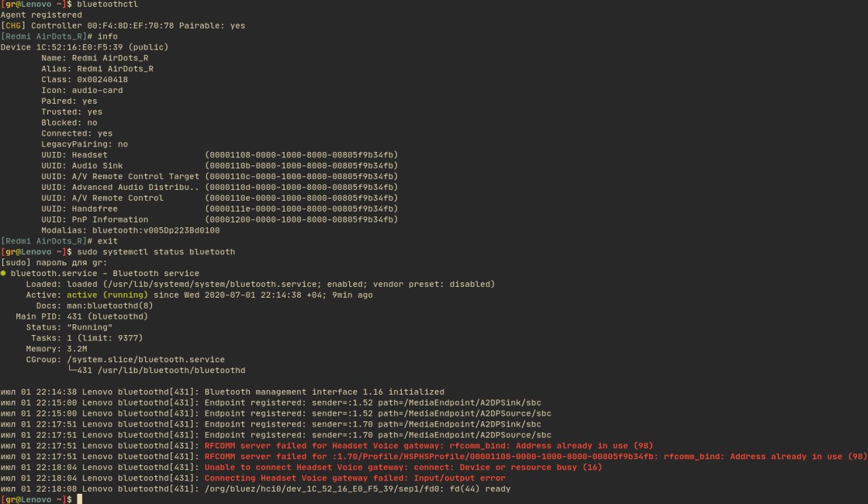Click the '[sudo] пароль для gr:' prompt
The height and width of the screenshot is (504, 868).
54,263
